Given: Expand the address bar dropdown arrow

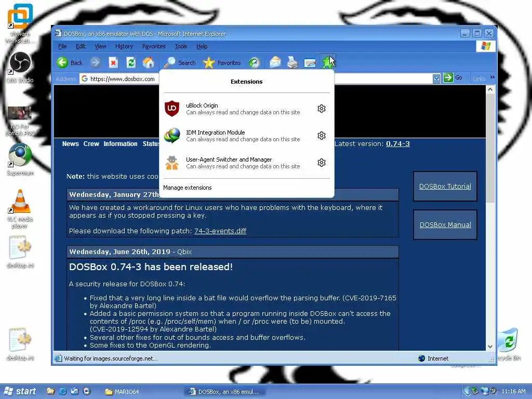Looking at the screenshot, I should (436, 79).
